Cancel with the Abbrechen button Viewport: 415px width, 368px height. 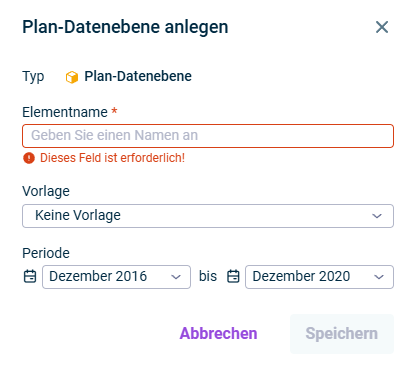click(218, 333)
